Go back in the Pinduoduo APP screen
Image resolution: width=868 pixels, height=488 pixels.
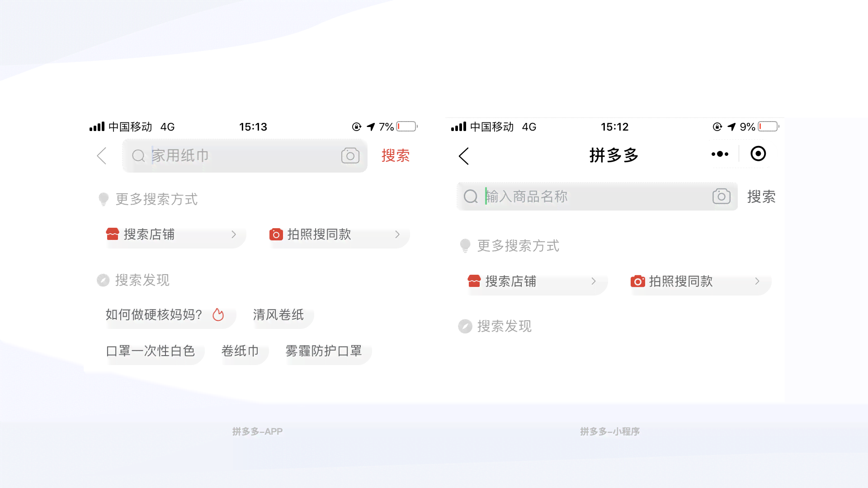[102, 156]
